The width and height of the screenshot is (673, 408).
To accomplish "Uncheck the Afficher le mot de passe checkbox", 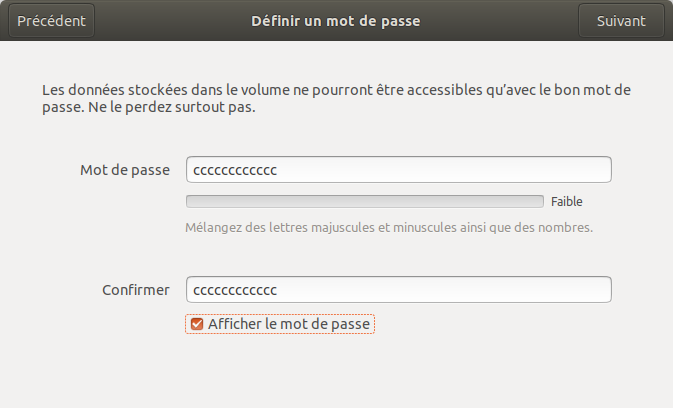I will tap(197, 324).
